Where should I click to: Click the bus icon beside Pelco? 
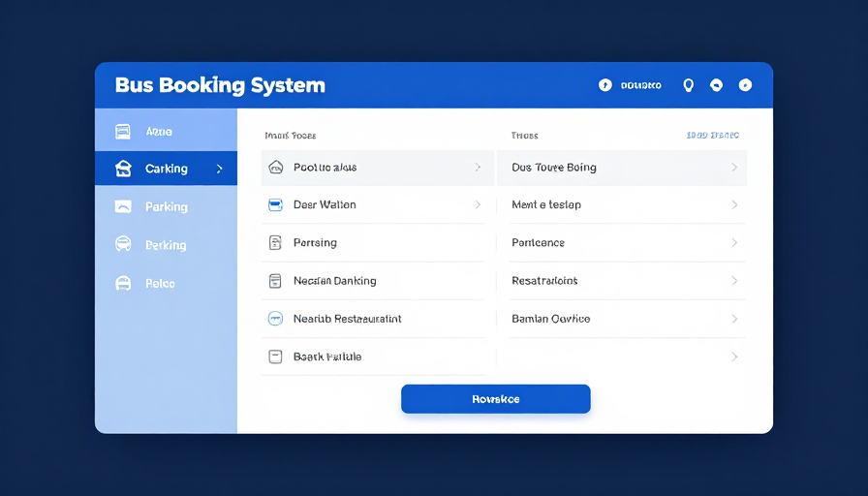click(123, 283)
